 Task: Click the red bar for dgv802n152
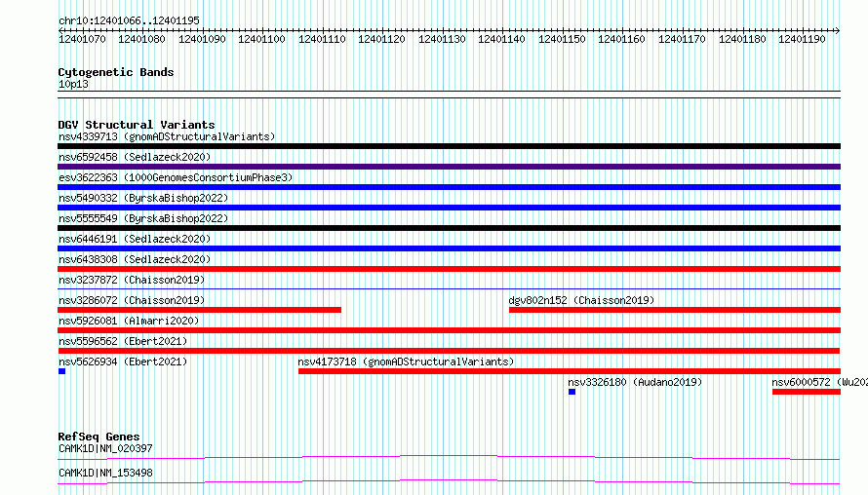pos(675,310)
